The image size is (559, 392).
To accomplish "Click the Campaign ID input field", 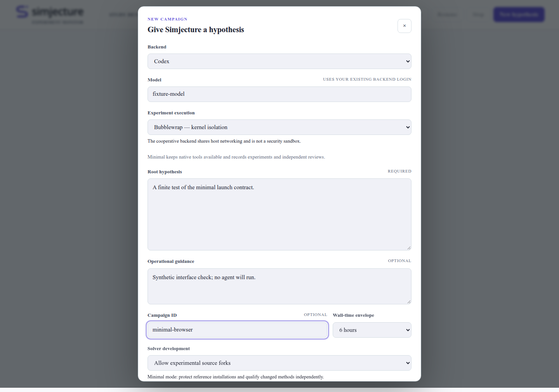I will coord(238,330).
